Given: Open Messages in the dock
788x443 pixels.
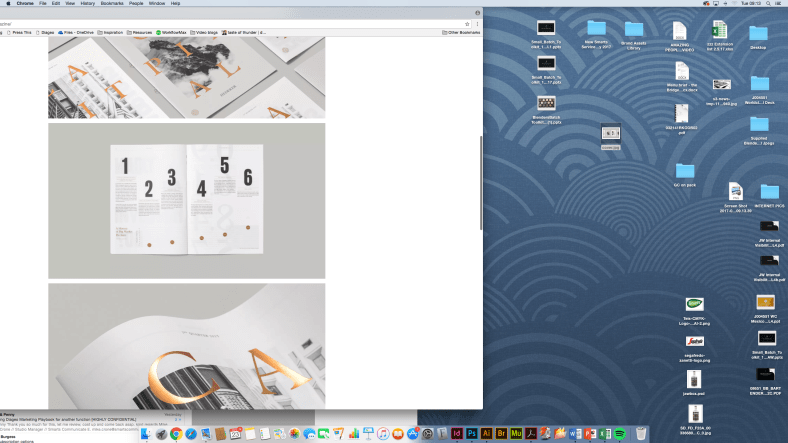Looking at the screenshot, I should (309, 433).
